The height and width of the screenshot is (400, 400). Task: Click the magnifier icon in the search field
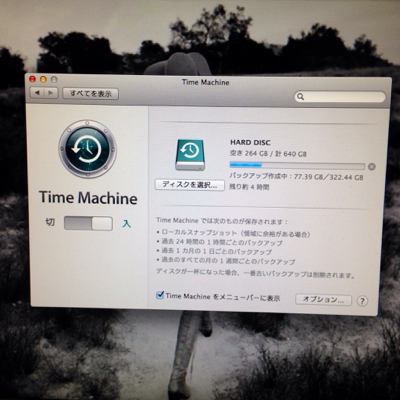click(300, 97)
